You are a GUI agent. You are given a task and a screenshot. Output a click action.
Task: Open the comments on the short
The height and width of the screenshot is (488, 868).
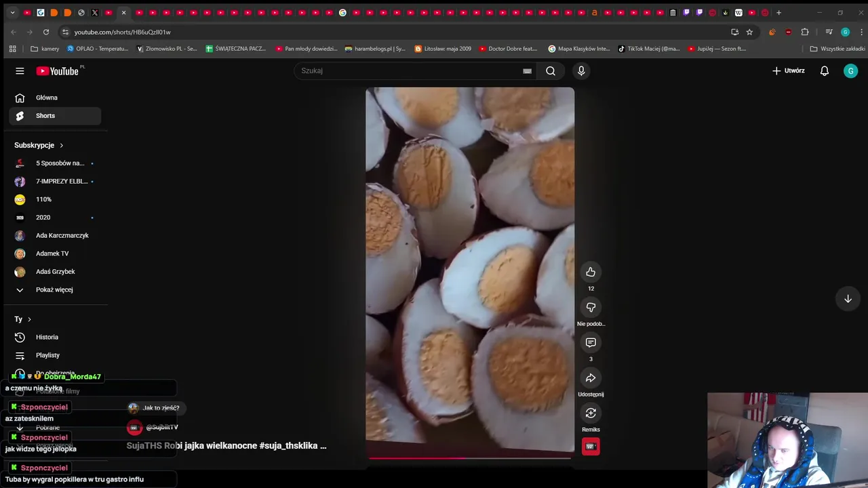(x=591, y=342)
